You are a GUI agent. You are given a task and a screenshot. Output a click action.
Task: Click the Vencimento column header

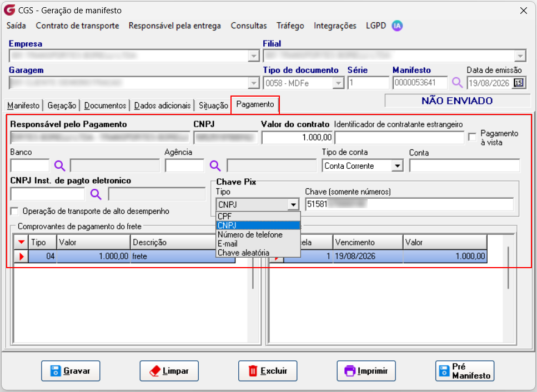[368, 242]
